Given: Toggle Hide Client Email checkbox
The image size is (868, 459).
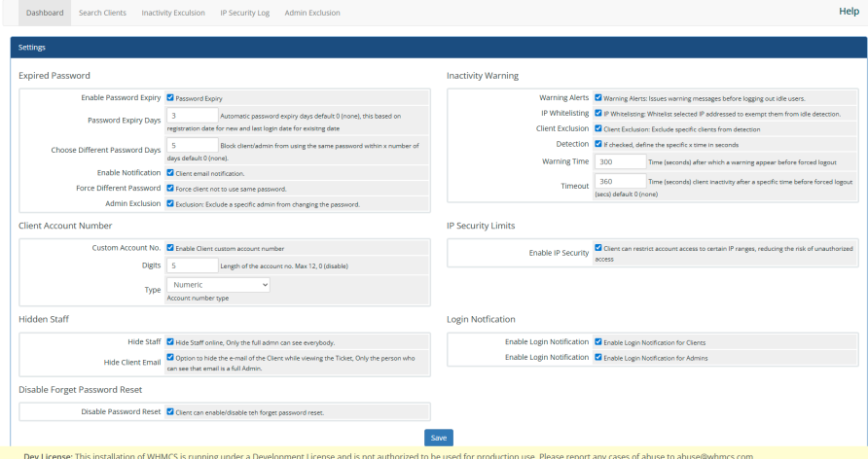Looking at the screenshot, I should click(170, 357).
